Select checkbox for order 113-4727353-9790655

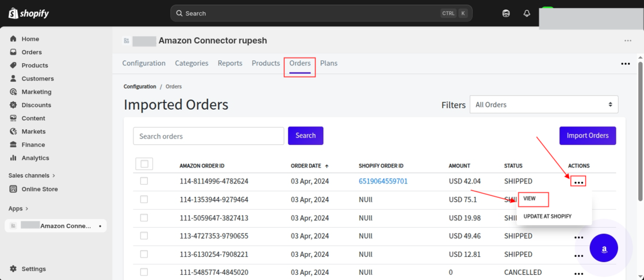coord(144,236)
